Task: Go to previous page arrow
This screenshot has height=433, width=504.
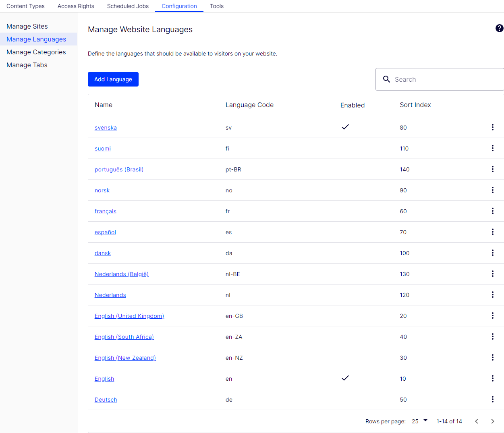Action: 477,421
